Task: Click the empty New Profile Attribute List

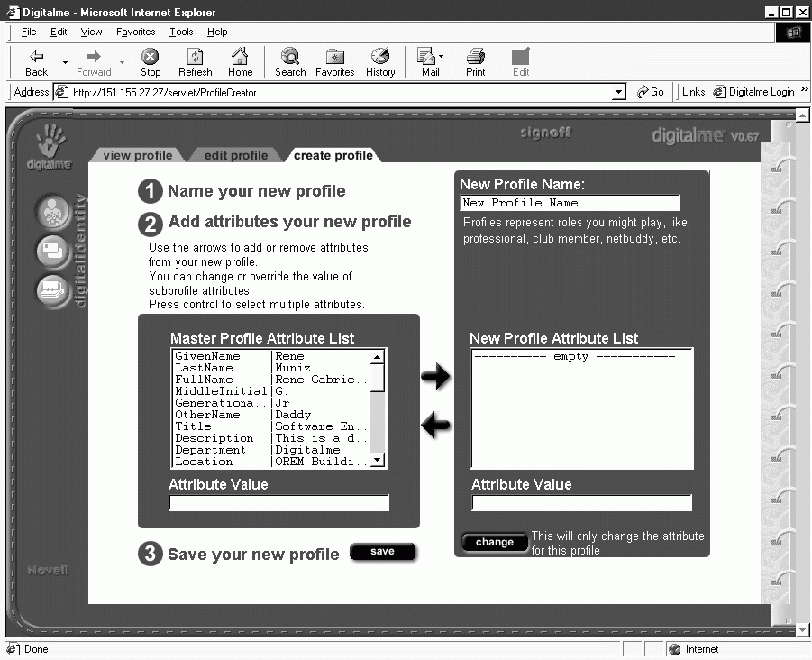Action: click(581, 408)
